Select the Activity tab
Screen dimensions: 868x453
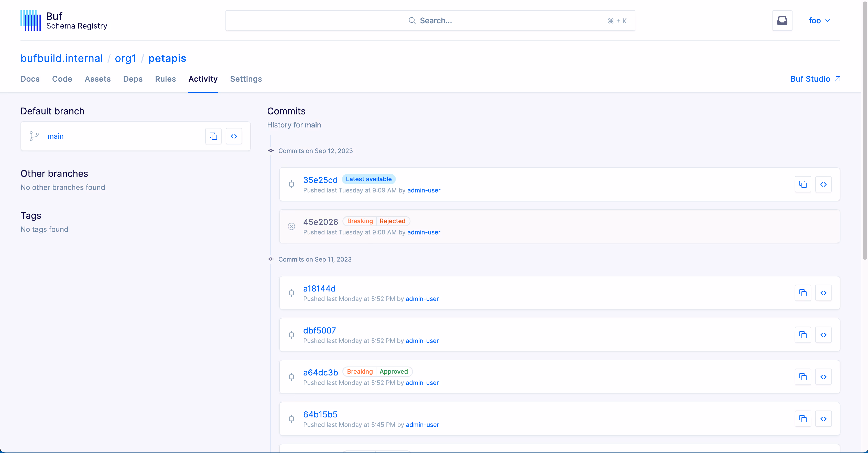click(203, 79)
